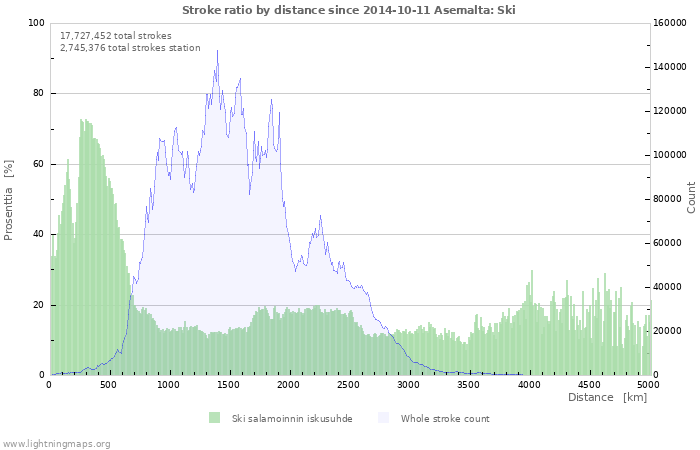Screen dimensions: 700x450
Task: Click the 2000 tick on the distance axis
Action: 289,384
